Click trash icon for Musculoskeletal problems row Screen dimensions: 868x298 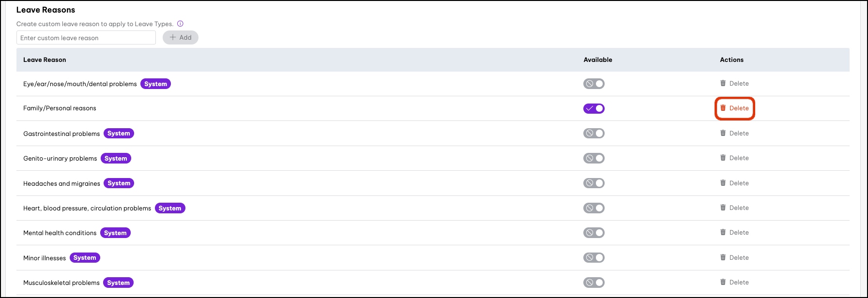(x=723, y=282)
